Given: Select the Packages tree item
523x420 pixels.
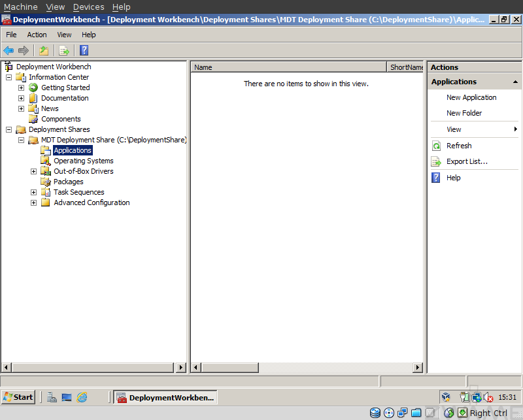Looking at the screenshot, I should pos(69,182).
